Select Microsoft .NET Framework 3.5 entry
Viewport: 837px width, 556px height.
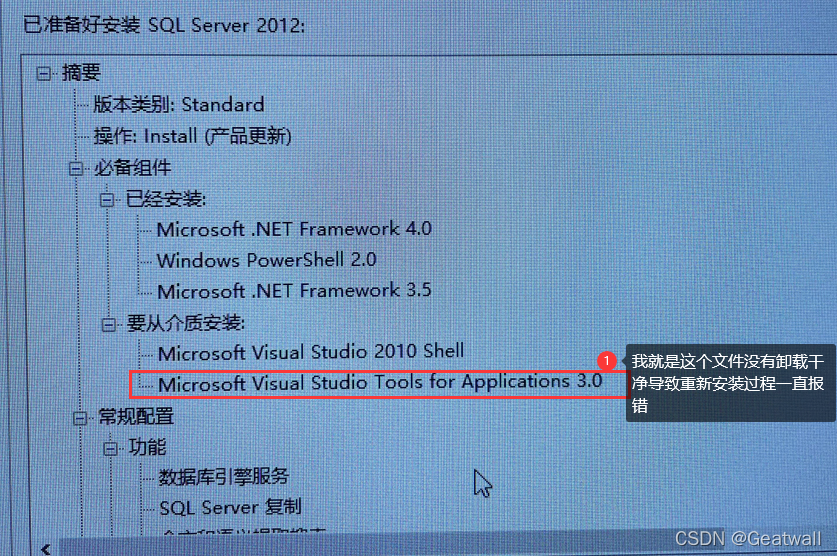[294, 291]
